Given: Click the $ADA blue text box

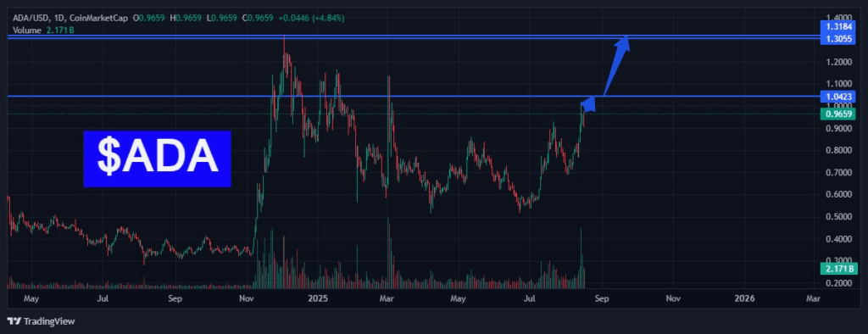Looking at the screenshot, I should pyautogui.click(x=157, y=159).
